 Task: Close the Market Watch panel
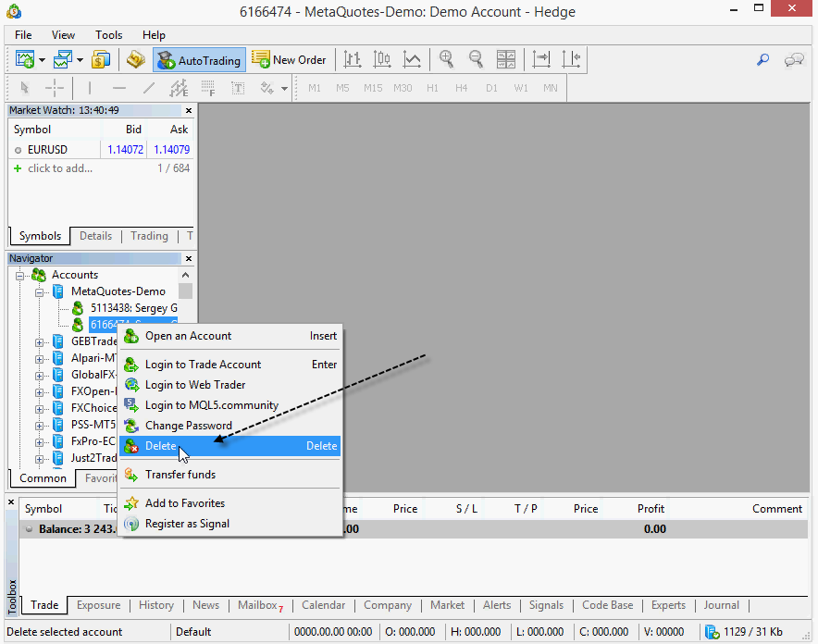click(x=189, y=110)
